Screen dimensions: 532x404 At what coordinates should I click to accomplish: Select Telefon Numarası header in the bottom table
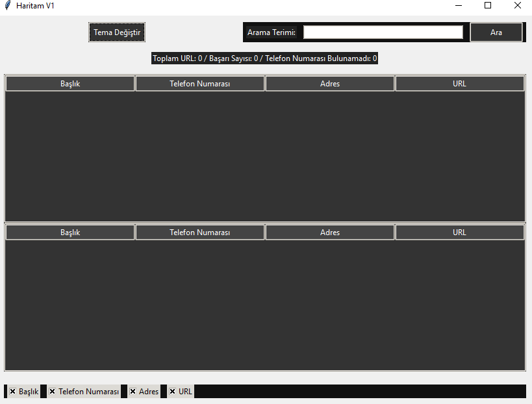(x=200, y=233)
